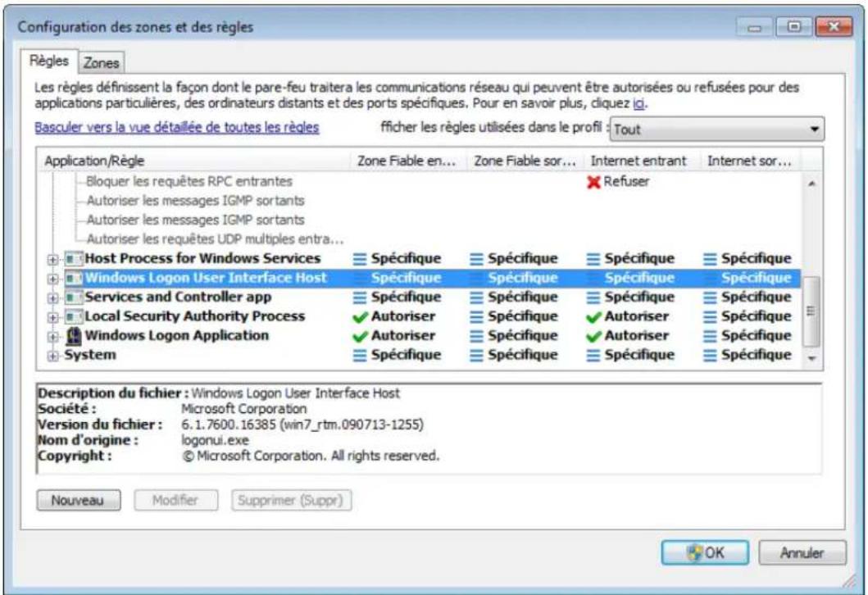868x595 pixels.
Task: Click the Host Process for Windows Services icon
Action: click(73, 258)
